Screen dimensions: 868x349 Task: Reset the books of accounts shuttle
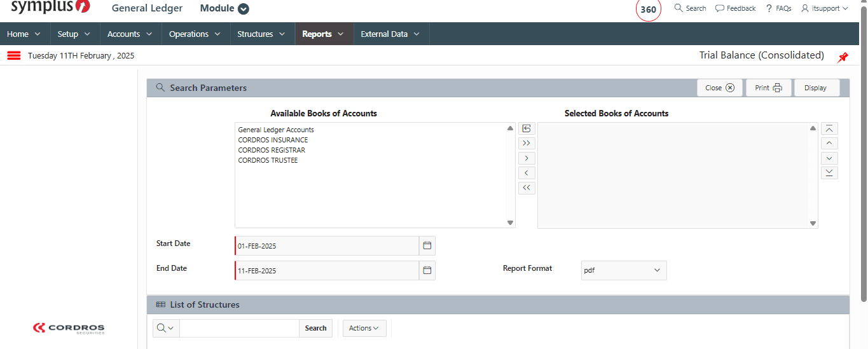coord(527,128)
